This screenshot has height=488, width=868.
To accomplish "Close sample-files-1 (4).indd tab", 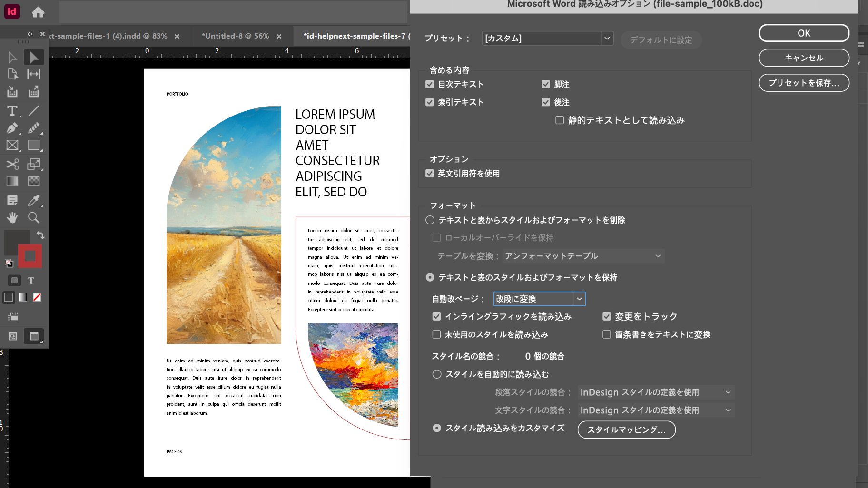I will click(177, 36).
